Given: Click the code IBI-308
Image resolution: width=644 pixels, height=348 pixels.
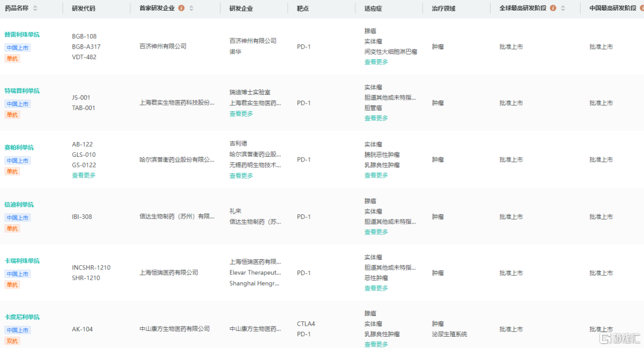Looking at the screenshot, I should 82,217.
